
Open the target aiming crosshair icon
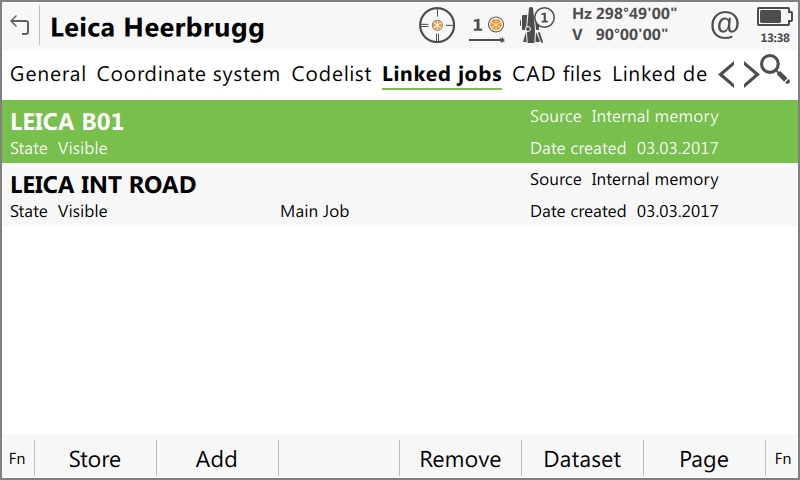(x=436, y=25)
